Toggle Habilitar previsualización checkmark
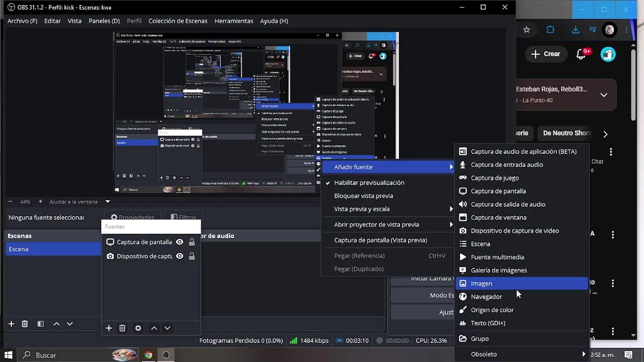This screenshot has height=362, width=644. pyautogui.click(x=387, y=183)
